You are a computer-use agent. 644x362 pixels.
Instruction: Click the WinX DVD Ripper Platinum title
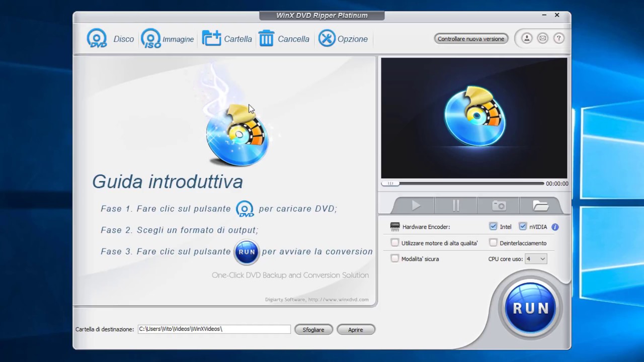pos(322,16)
